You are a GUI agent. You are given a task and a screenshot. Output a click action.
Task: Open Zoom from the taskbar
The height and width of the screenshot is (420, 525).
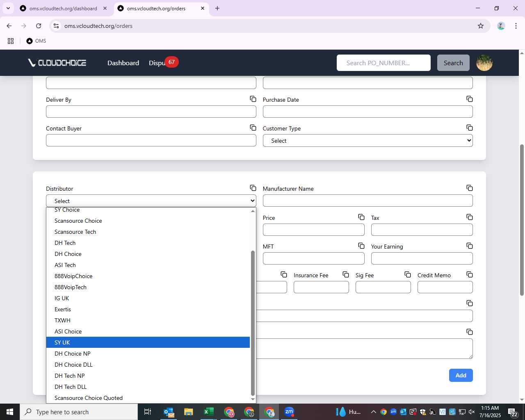(x=289, y=412)
